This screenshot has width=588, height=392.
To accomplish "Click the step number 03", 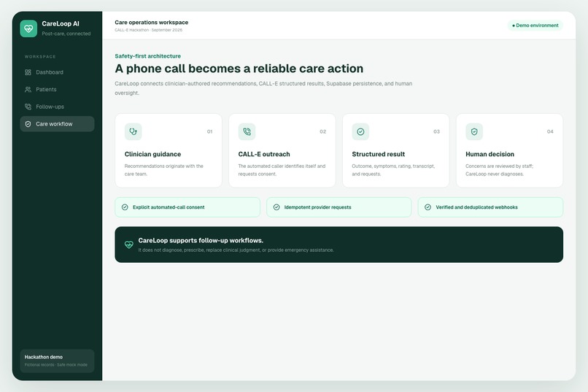I will [436, 131].
